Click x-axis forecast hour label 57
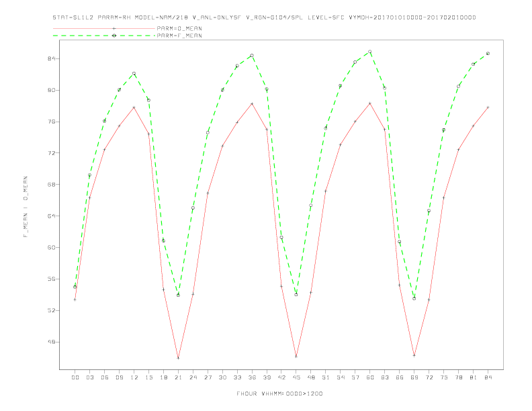 pyautogui.click(x=355, y=377)
